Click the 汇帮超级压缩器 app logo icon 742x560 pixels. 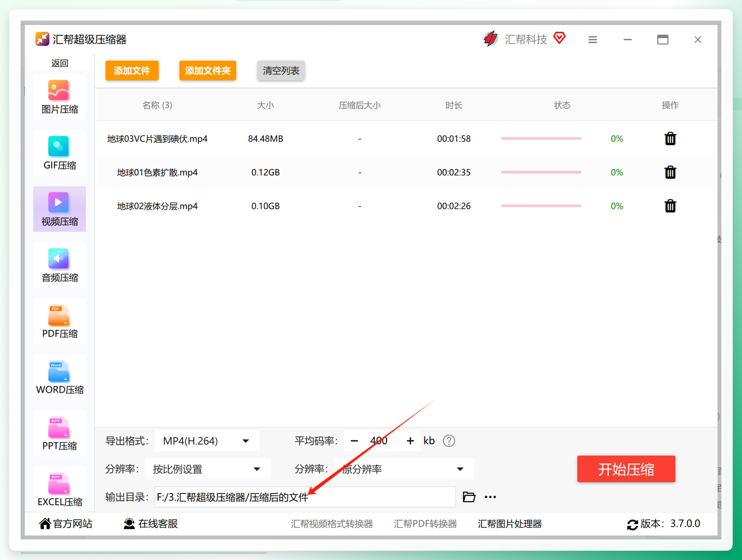42,39
